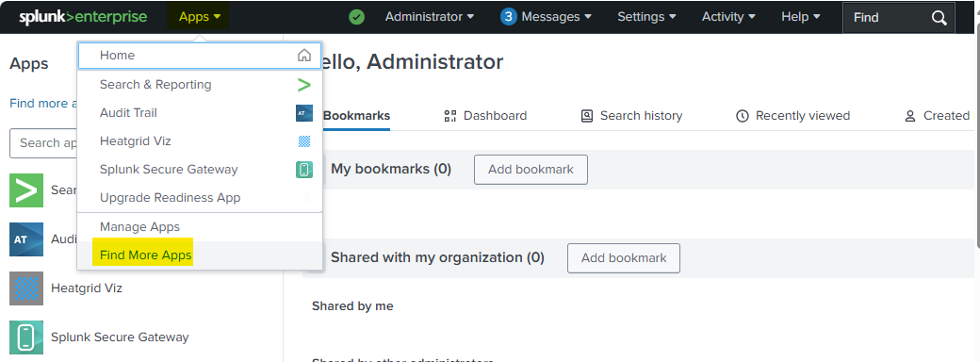Click the Audit Trail AT icon in the sidebar
This screenshot has width=980, height=362.
26,239
